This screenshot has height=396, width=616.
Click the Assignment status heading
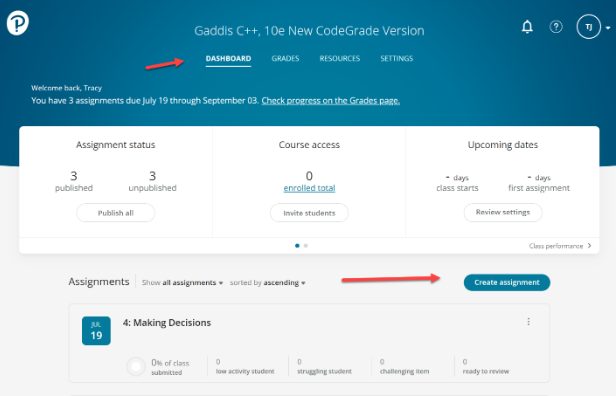tap(116, 145)
